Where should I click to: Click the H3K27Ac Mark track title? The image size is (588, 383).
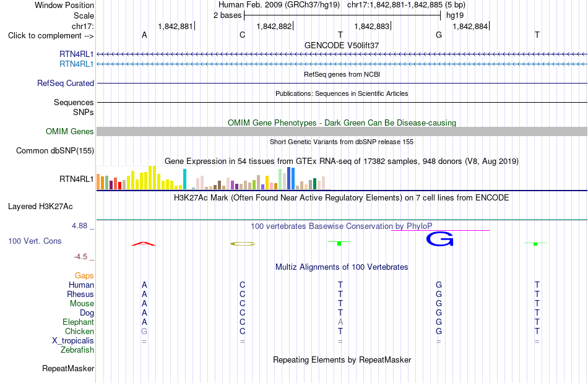point(342,197)
